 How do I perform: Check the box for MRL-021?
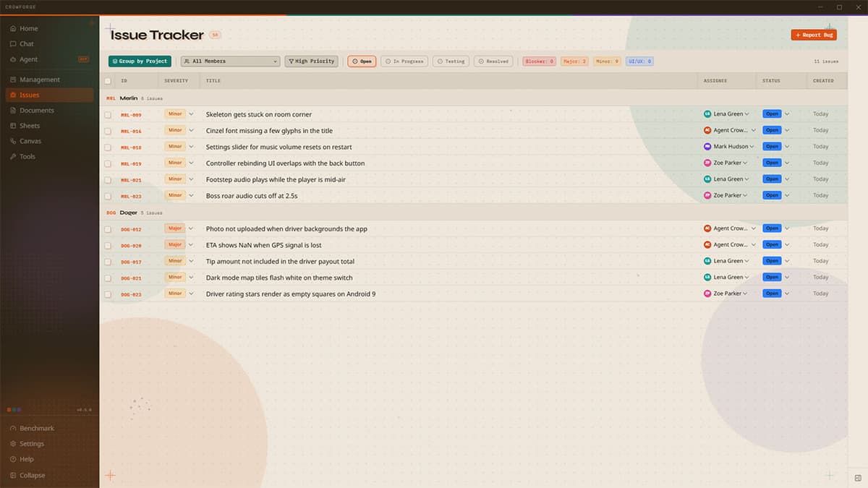pos(108,179)
